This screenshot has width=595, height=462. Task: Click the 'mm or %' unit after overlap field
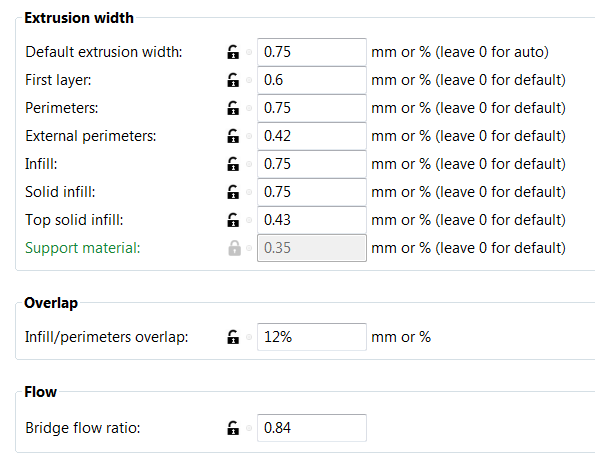tap(401, 337)
